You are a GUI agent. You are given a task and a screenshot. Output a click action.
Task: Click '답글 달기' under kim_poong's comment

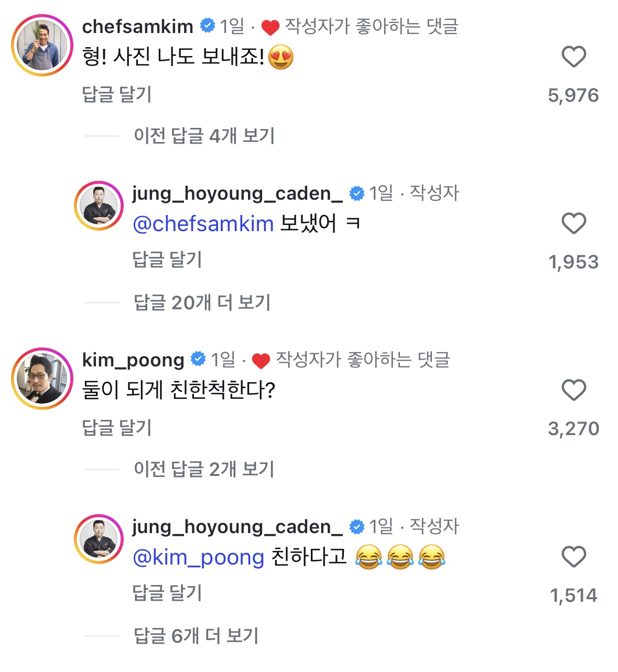pos(117,428)
